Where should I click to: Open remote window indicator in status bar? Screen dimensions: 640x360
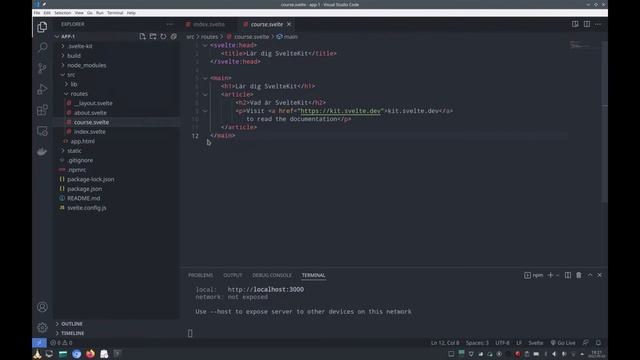tap(39, 343)
